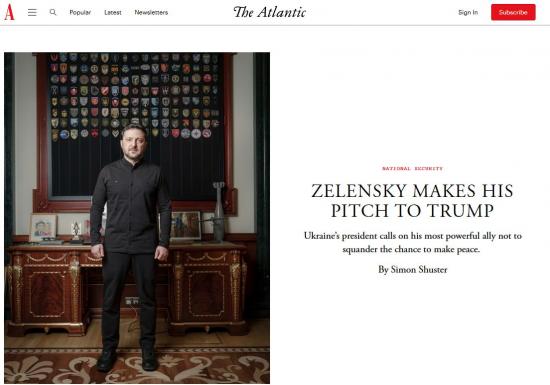Click the Sign In link
The width and height of the screenshot is (550, 385).
tap(468, 13)
